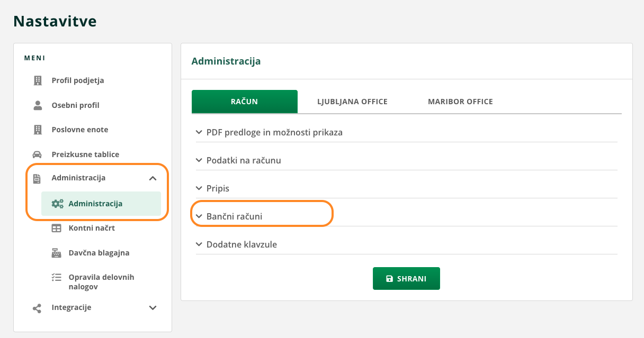Viewport: 644px width, 338px height.
Task: Click the building icon beside Profil podjetja
Action: pyautogui.click(x=38, y=80)
